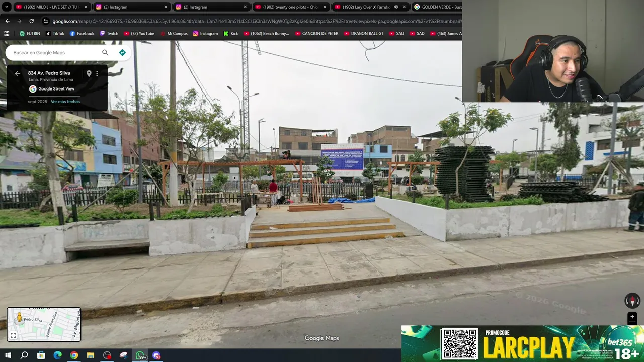644x362 pixels.
Task: Open the DRAGON BALL GT bookmark
Action: click(x=364, y=33)
